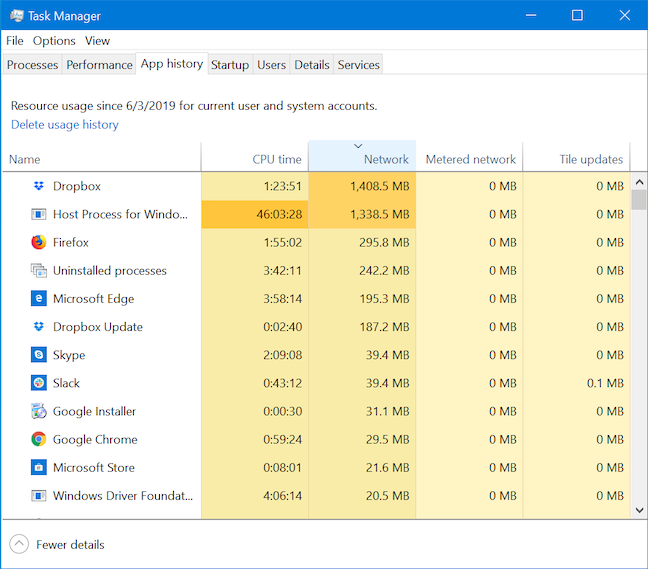The height and width of the screenshot is (569, 648).
Task: Click the sort arrow above Network
Action: [358, 146]
